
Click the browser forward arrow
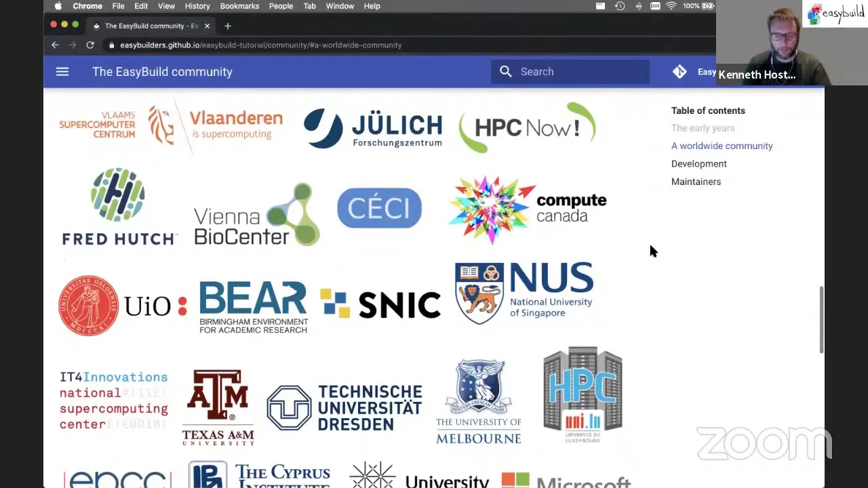pyautogui.click(x=73, y=45)
